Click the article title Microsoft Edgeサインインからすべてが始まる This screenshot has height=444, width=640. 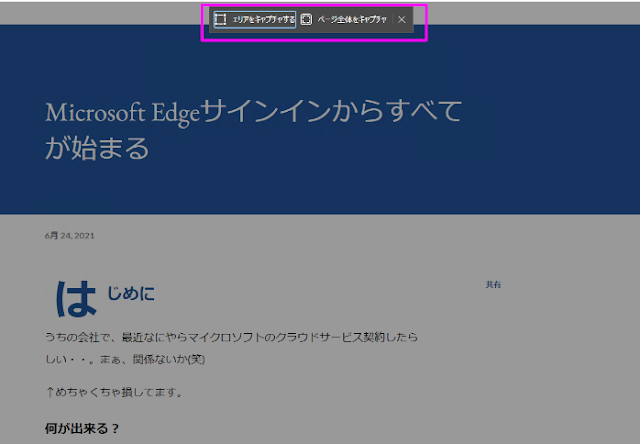tap(253, 129)
